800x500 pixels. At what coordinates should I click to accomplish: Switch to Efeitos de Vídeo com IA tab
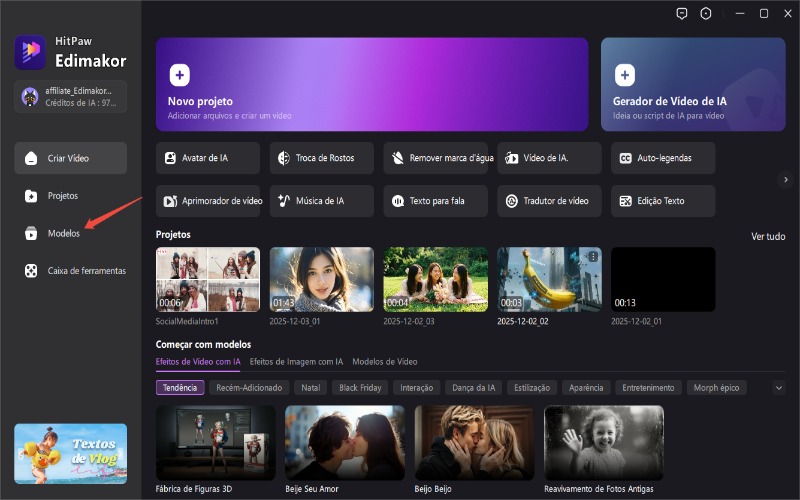coord(198,362)
